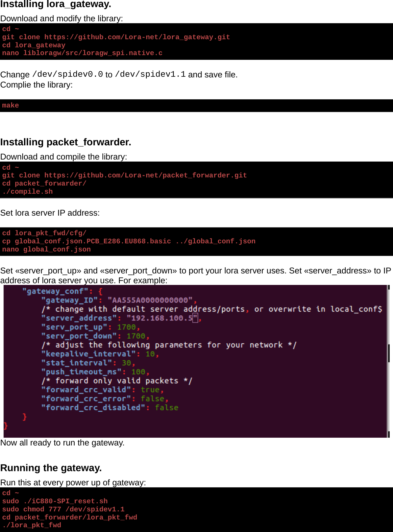Click the "Running the gateway." heading
Screen dimensions: 393x532
click(x=51, y=468)
